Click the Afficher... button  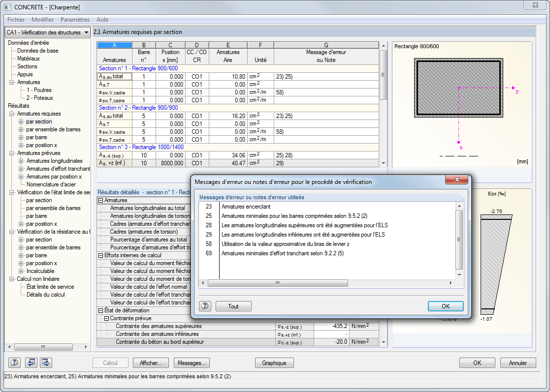point(151,363)
